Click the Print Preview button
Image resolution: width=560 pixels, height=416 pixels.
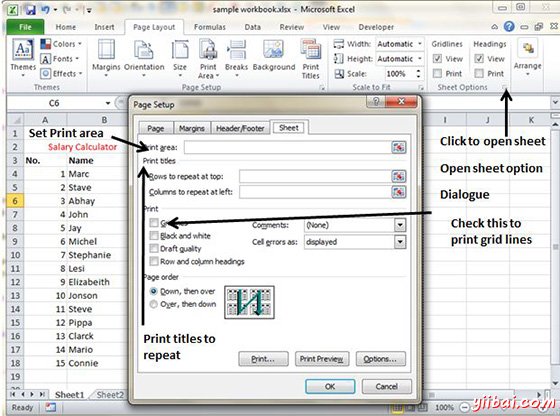pyautogui.click(x=321, y=359)
